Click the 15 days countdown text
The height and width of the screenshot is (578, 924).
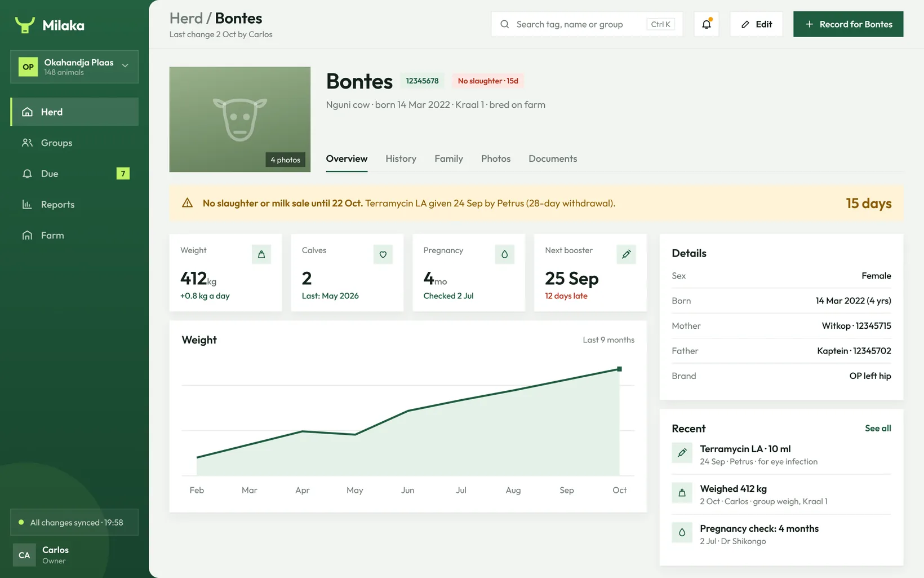tap(868, 203)
